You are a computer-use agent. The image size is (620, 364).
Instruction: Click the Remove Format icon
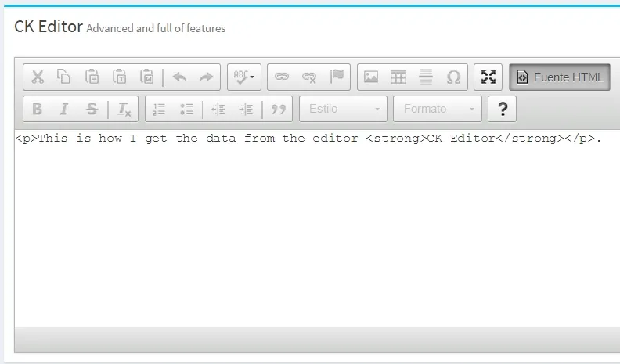point(124,109)
